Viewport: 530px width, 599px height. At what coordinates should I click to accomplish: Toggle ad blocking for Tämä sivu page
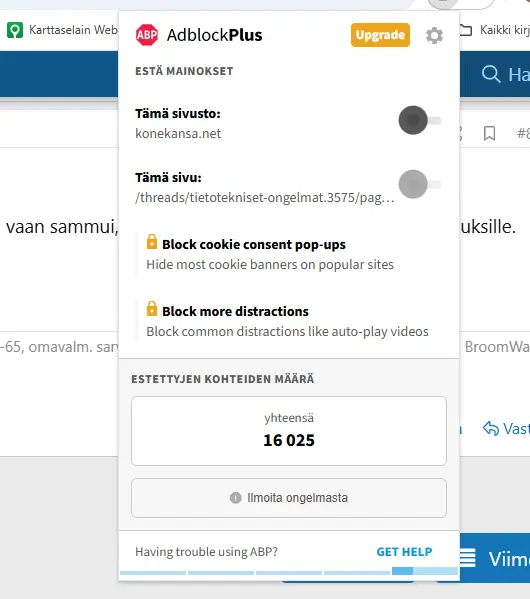click(420, 184)
